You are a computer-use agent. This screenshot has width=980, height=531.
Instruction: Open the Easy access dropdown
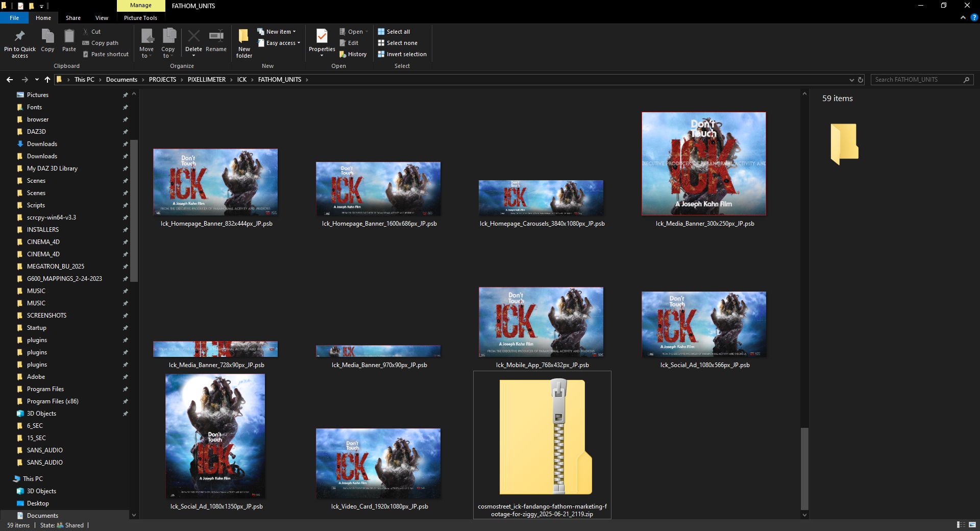(279, 43)
